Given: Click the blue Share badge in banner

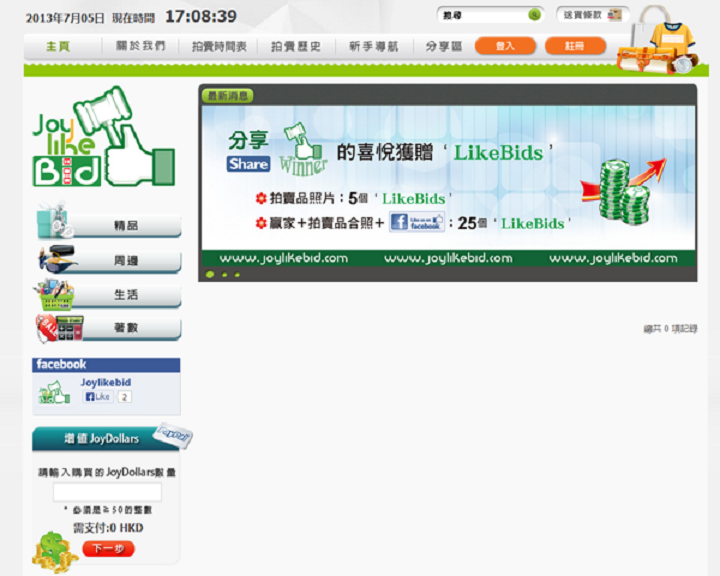Looking at the screenshot, I should [x=248, y=164].
